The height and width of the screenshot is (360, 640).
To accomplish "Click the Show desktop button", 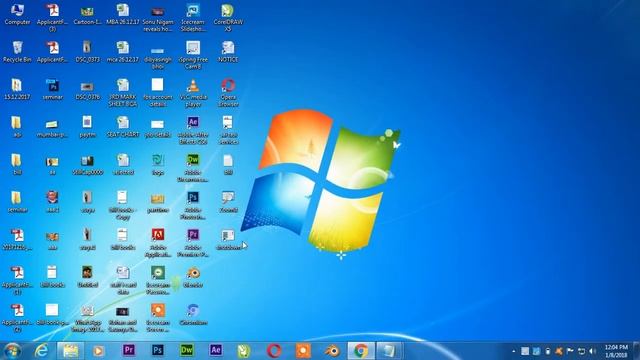I will tap(636, 351).
